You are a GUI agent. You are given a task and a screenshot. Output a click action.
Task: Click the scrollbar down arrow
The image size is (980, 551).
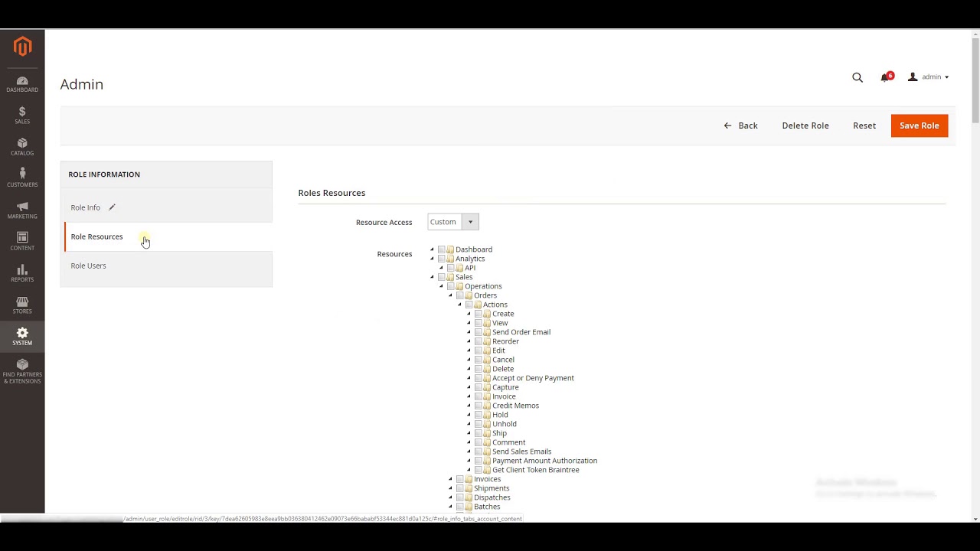click(x=975, y=519)
